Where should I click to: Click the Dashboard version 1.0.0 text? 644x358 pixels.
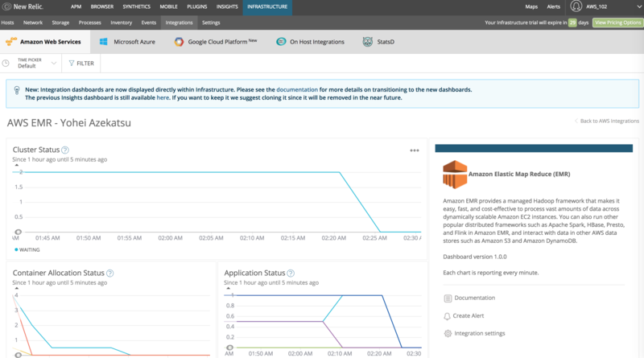(x=475, y=257)
